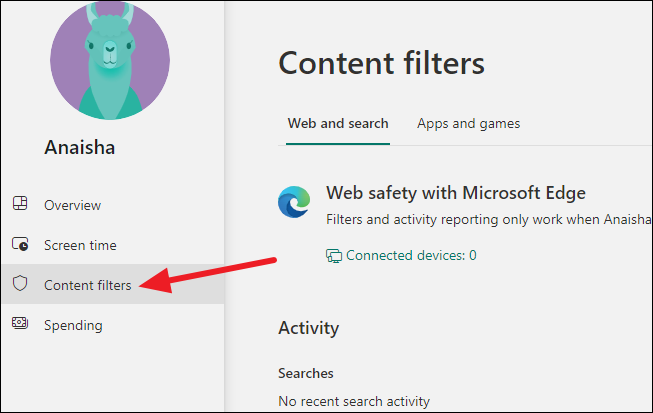Click the No recent search activity text
Viewport: 653px width, 413px height.
click(x=354, y=401)
